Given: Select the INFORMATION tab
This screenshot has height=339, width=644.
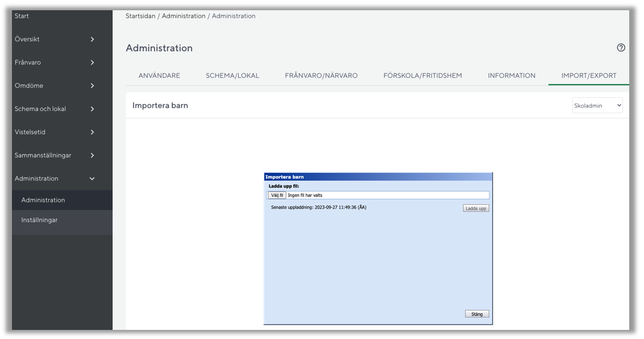Looking at the screenshot, I should [x=511, y=76].
